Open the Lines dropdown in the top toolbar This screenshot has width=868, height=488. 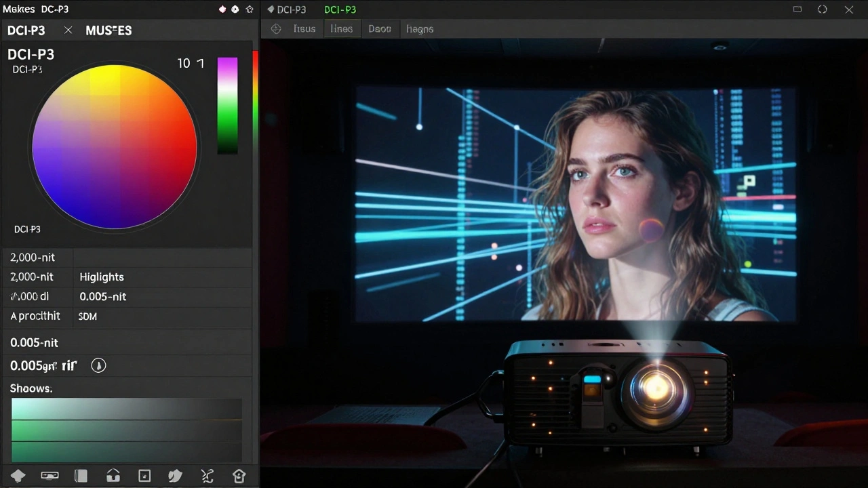[x=341, y=28]
